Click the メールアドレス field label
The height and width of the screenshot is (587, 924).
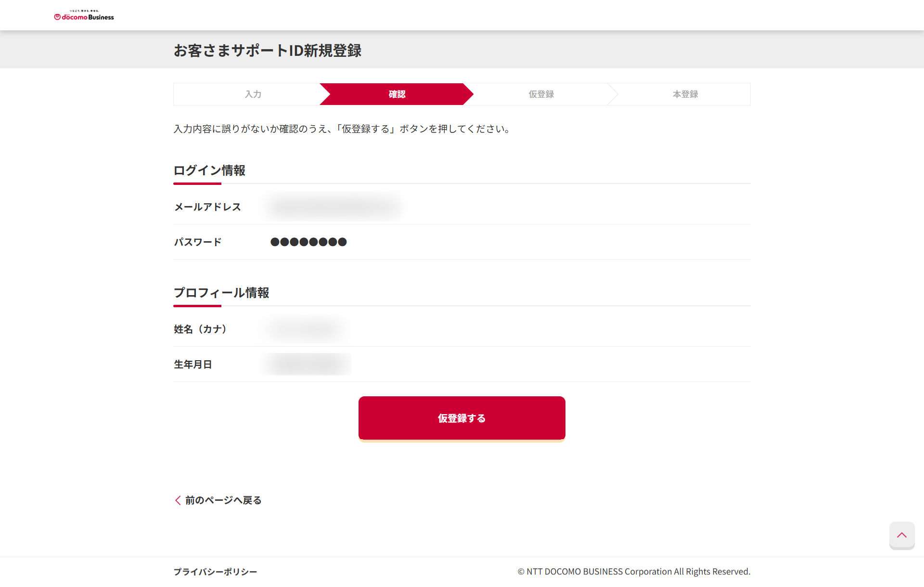coord(207,207)
